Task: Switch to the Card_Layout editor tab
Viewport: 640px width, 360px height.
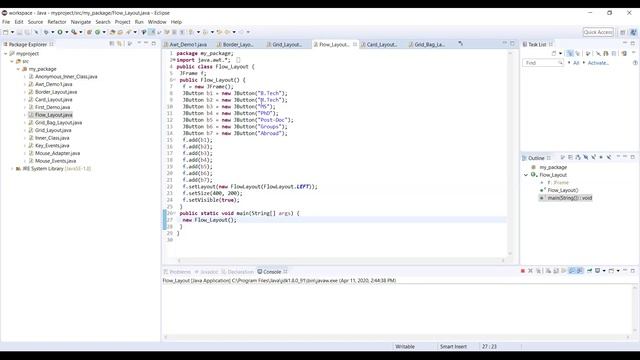Action: coord(382,44)
